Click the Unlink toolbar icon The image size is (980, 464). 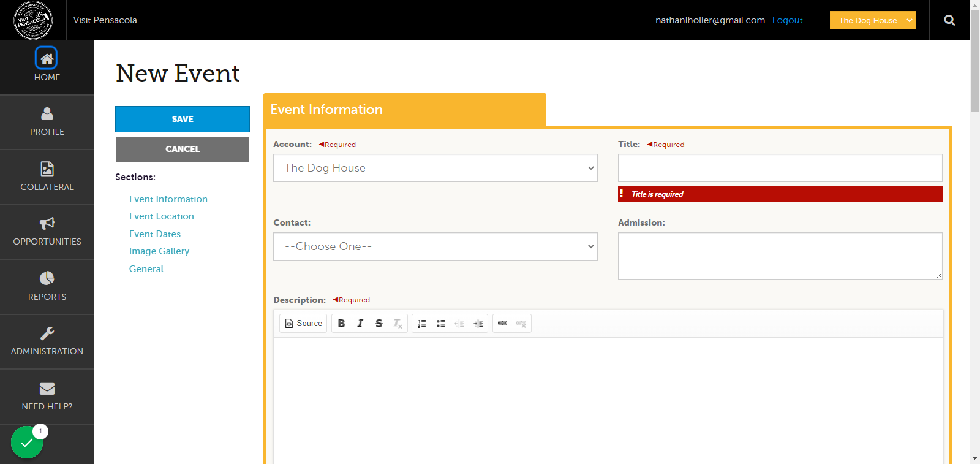point(521,324)
